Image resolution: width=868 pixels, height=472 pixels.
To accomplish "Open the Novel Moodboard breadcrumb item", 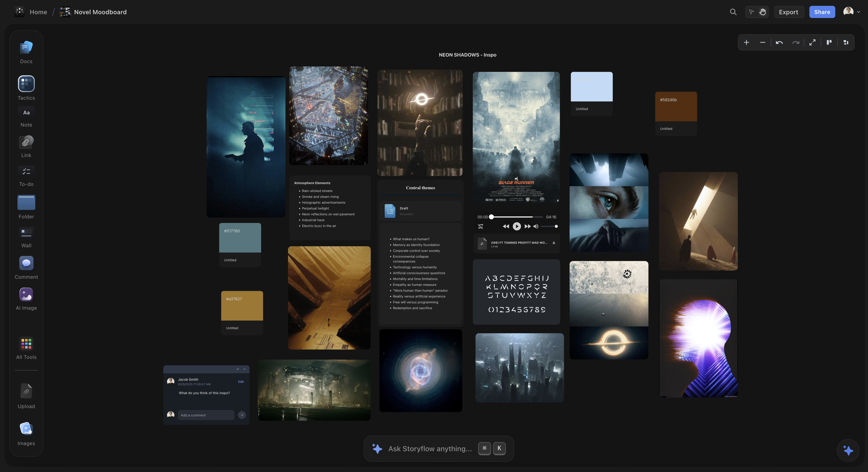I will pos(100,12).
